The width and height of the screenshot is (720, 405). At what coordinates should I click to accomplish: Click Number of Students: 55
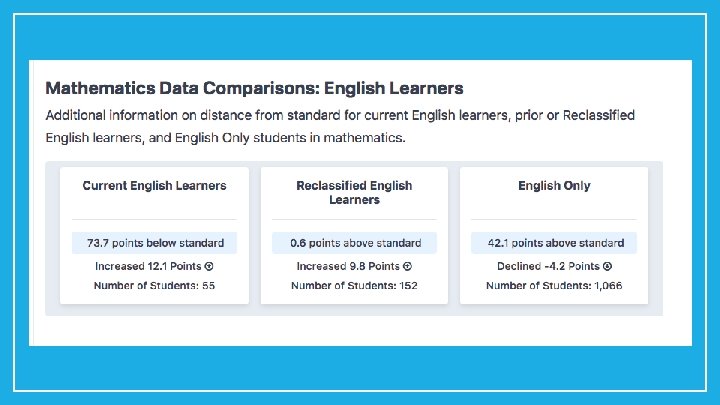pyautogui.click(x=154, y=286)
